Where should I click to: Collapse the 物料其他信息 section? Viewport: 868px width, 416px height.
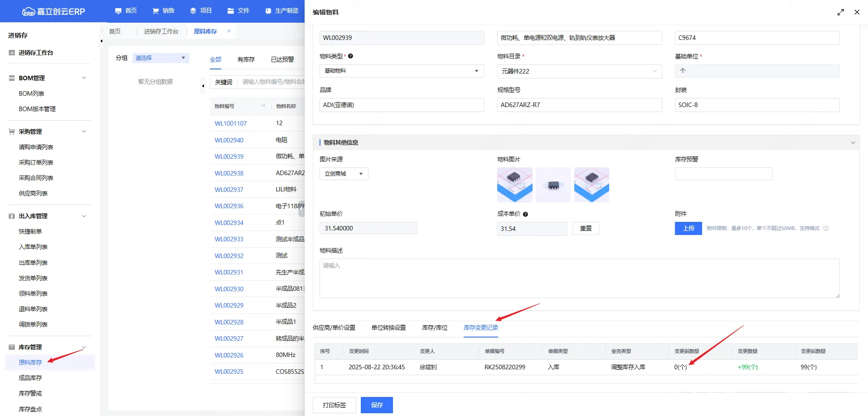853,142
